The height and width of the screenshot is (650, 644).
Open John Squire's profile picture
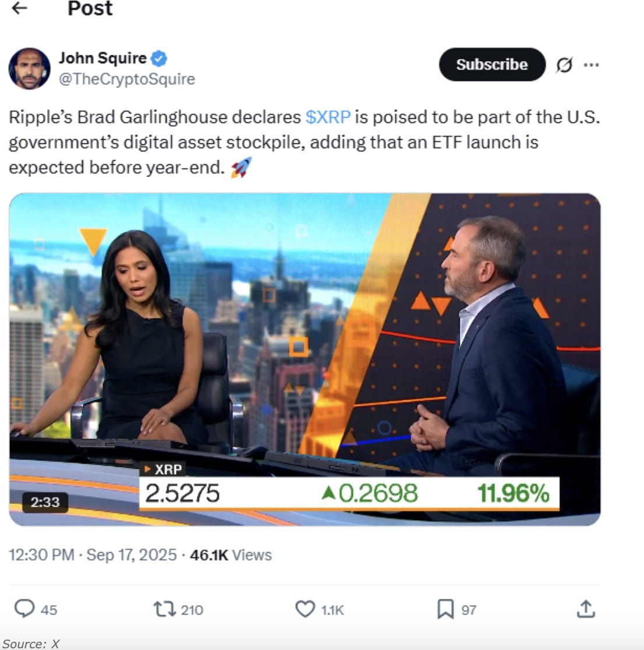click(30, 68)
